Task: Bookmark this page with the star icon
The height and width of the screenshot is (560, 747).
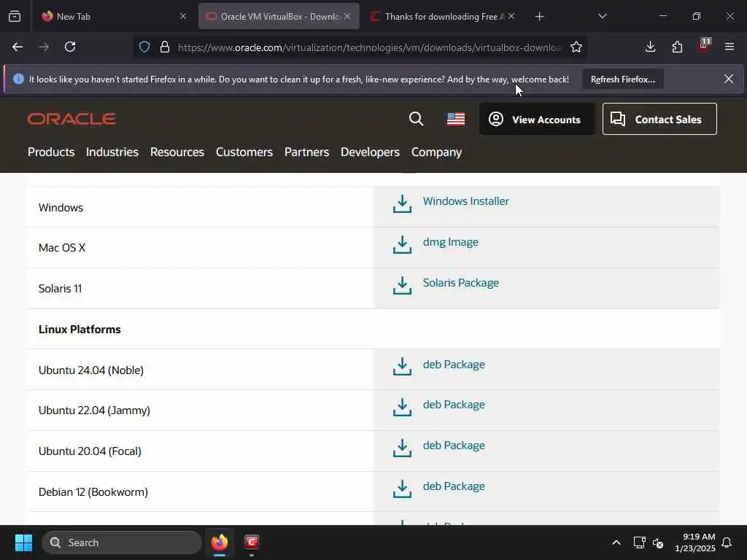Action: click(576, 47)
